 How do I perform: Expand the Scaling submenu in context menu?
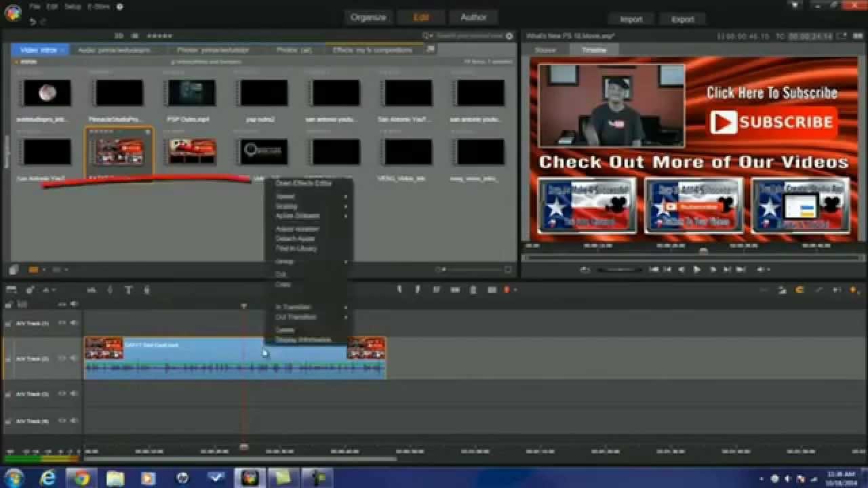346,206
